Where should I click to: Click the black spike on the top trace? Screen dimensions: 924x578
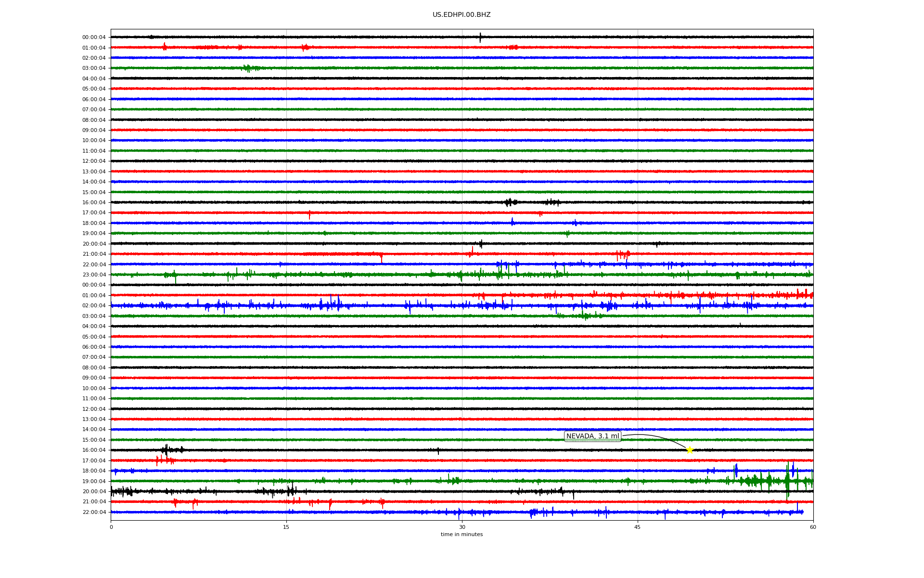[x=480, y=37]
